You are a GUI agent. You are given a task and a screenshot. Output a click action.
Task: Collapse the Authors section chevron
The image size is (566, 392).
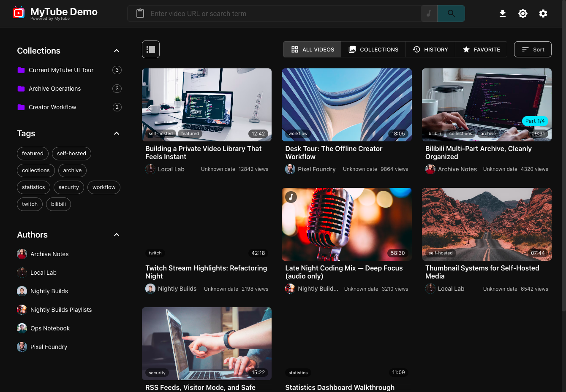[117, 235]
